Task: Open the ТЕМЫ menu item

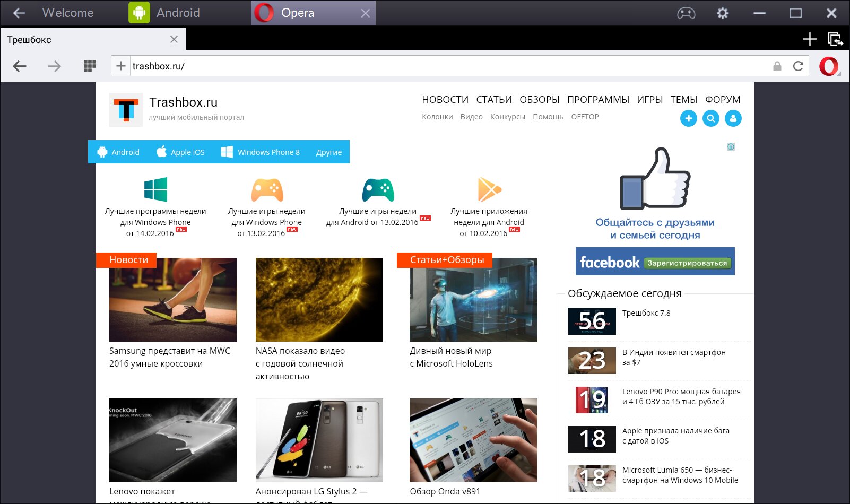Action: (684, 100)
